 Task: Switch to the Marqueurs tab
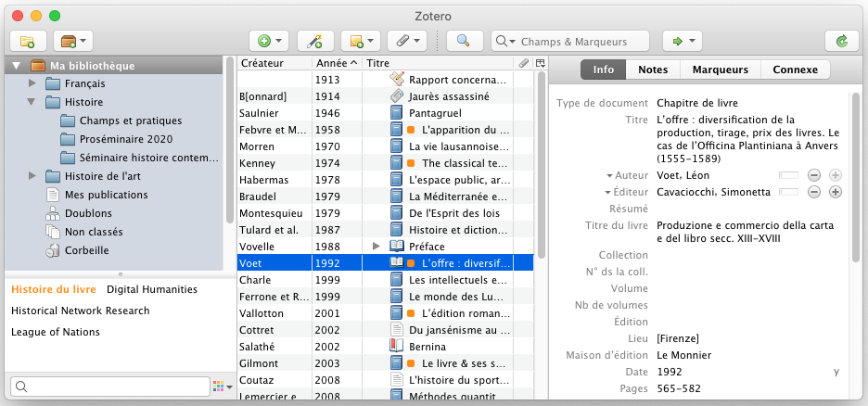tap(721, 70)
